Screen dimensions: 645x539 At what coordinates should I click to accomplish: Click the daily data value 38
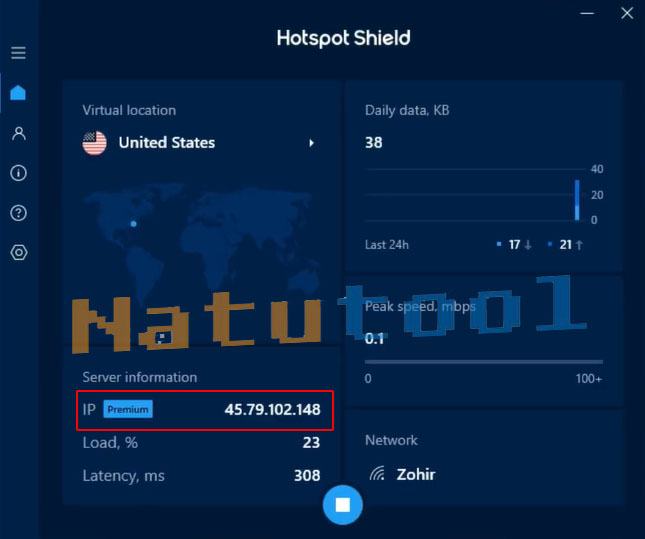(374, 142)
